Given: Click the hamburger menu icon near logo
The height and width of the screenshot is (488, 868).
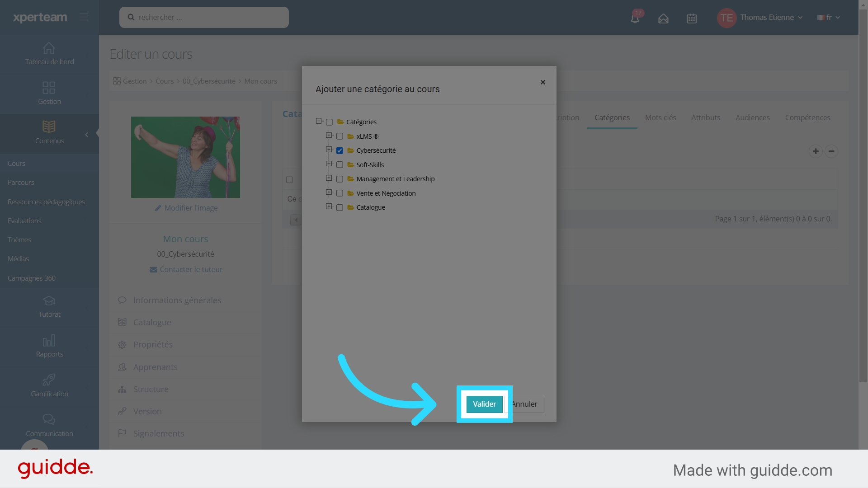Looking at the screenshot, I should click(84, 17).
